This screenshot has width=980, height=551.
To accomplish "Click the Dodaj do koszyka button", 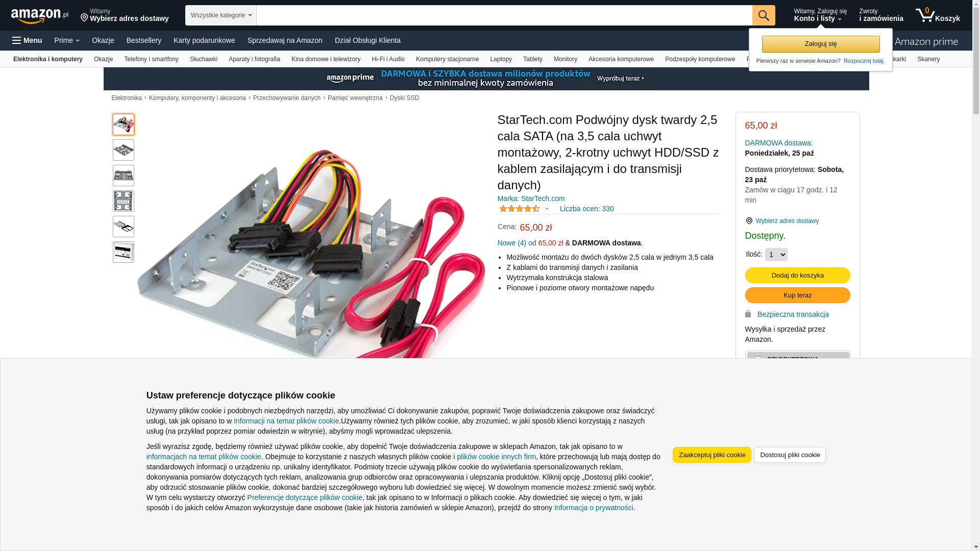I will pos(797,275).
